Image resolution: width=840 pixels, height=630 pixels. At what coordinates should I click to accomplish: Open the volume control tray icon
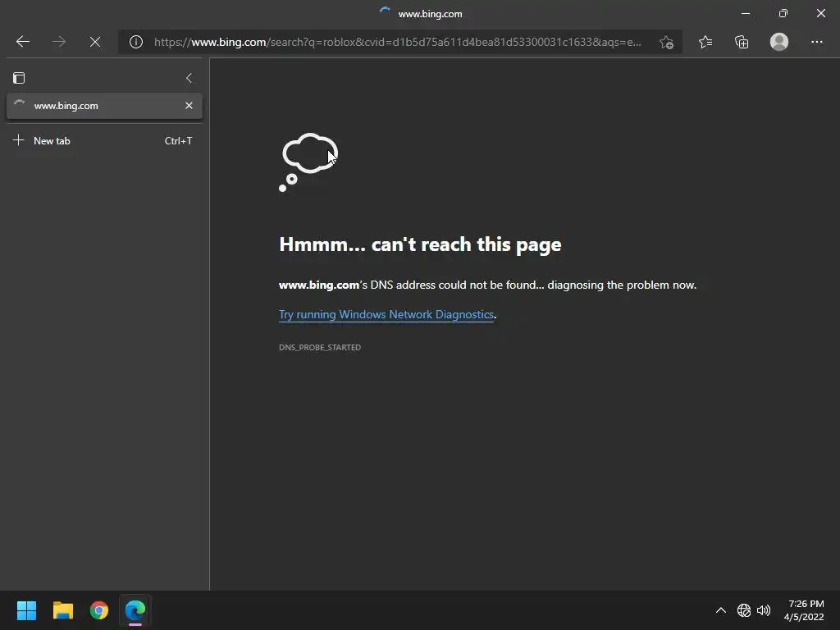764,610
